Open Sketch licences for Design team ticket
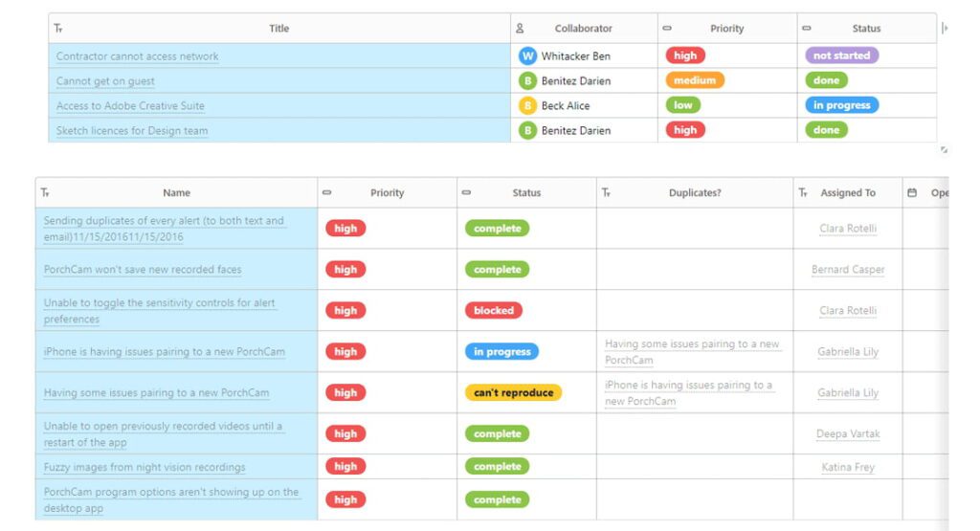Viewport: 980px width, 531px height. click(x=132, y=130)
